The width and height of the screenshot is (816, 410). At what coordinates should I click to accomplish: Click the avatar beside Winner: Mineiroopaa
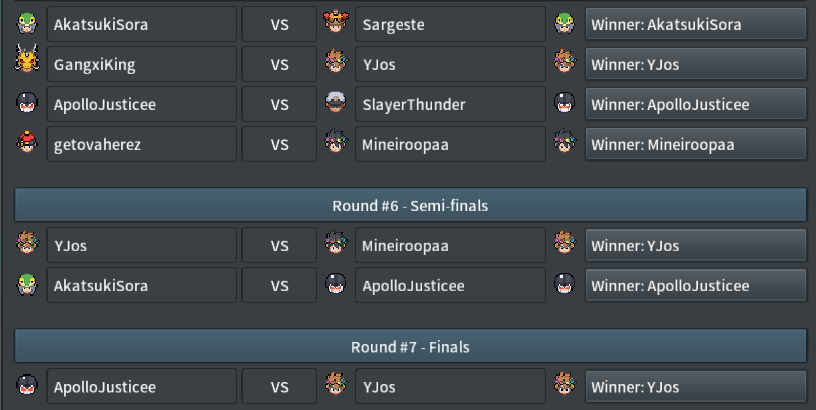565,142
